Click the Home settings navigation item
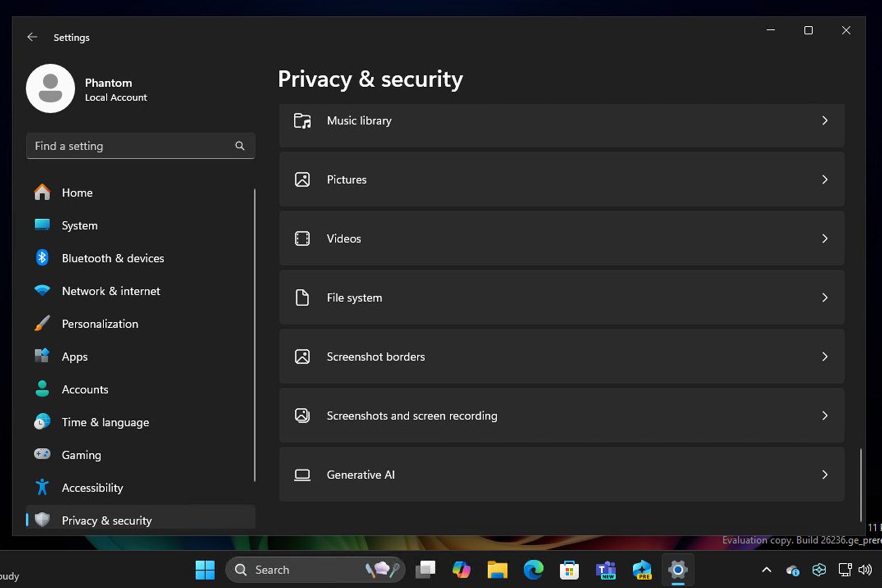This screenshot has height=588, width=882. click(76, 192)
